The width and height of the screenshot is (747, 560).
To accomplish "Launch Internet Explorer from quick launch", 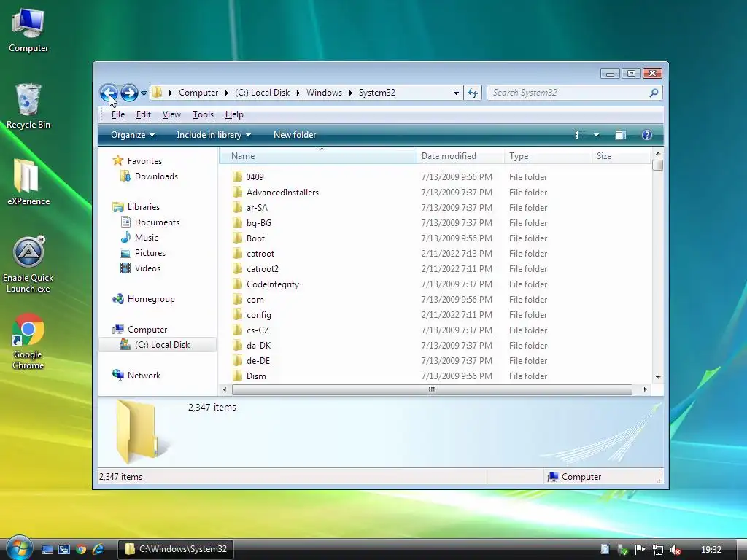I will pyautogui.click(x=98, y=549).
